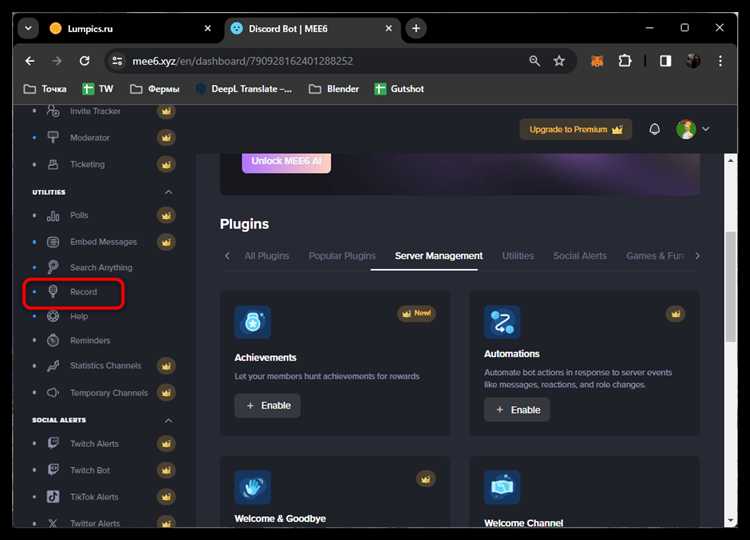Reload the MEE6 dashboard page

point(85,61)
